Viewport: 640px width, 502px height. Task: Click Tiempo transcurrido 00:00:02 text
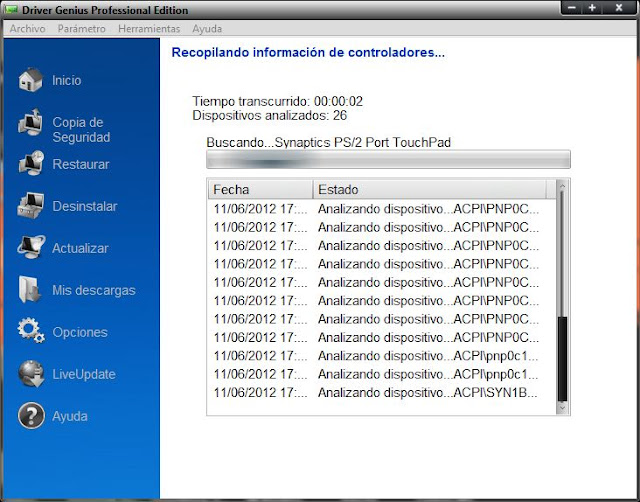click(x=277, y=101)
